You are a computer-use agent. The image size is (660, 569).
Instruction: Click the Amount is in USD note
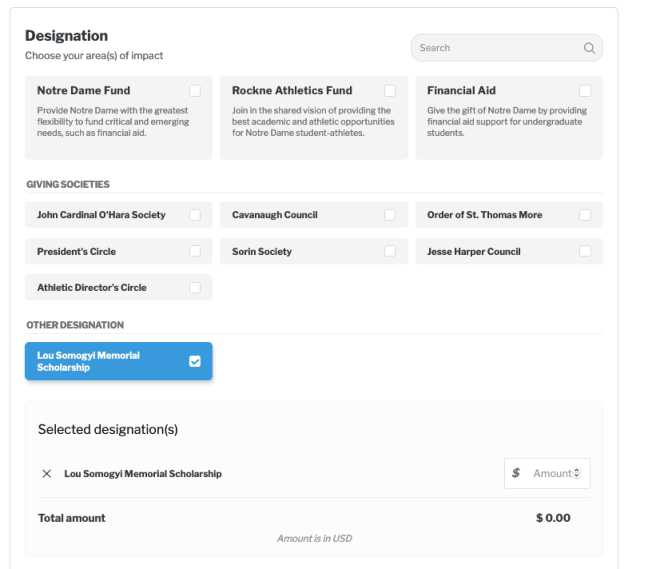coord(314,538)
